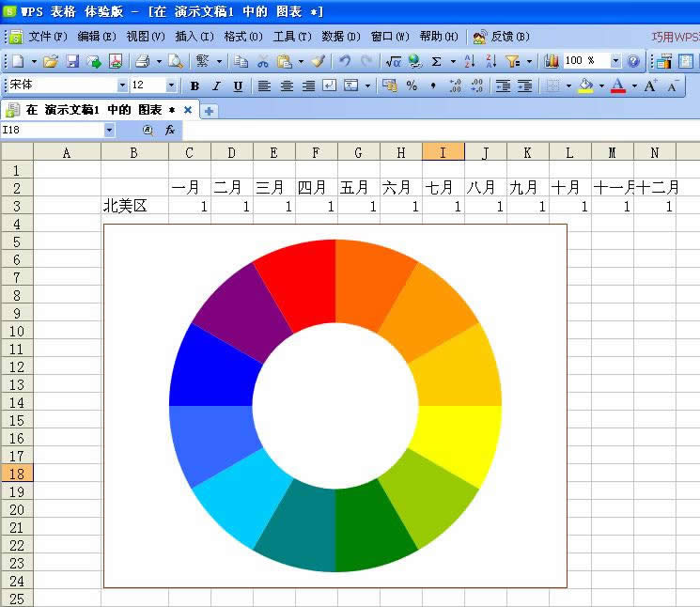The image size is (700, 607).
Task: Open the 数据(D) menu
Action: point(340,37)
